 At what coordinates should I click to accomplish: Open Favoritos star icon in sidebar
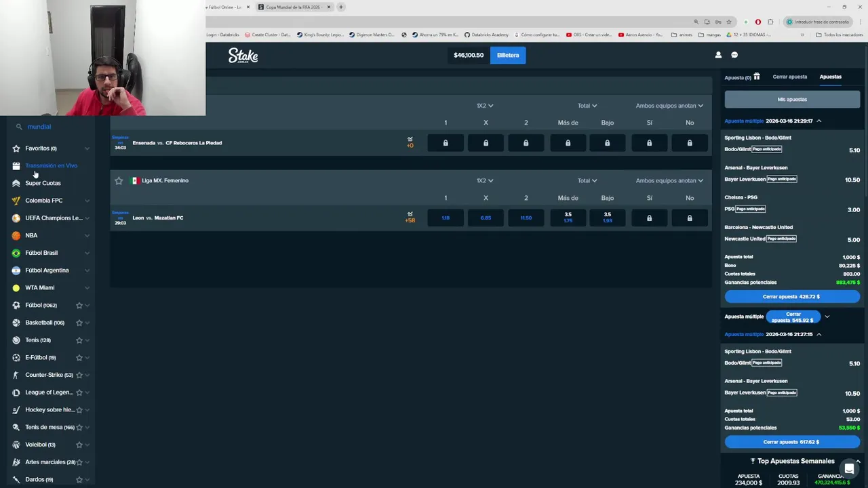coord(16,148)
